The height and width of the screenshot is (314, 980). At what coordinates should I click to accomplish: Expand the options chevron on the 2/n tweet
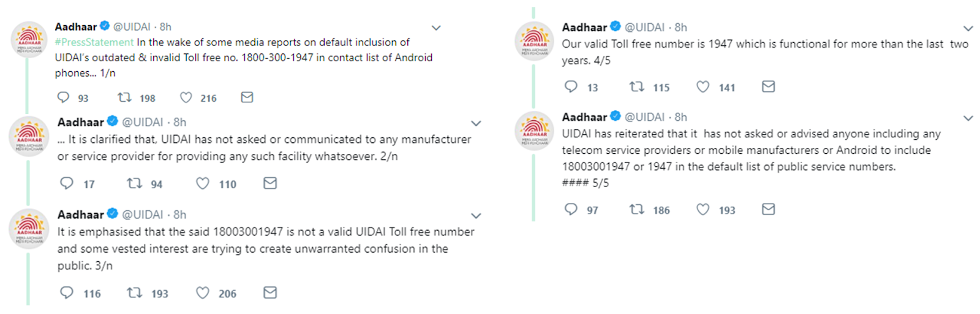tap(476, 123)
